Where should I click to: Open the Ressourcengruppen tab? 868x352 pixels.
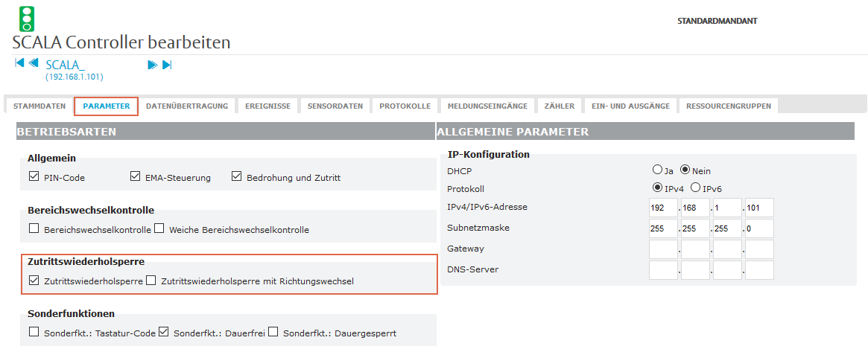pos(728,106)
